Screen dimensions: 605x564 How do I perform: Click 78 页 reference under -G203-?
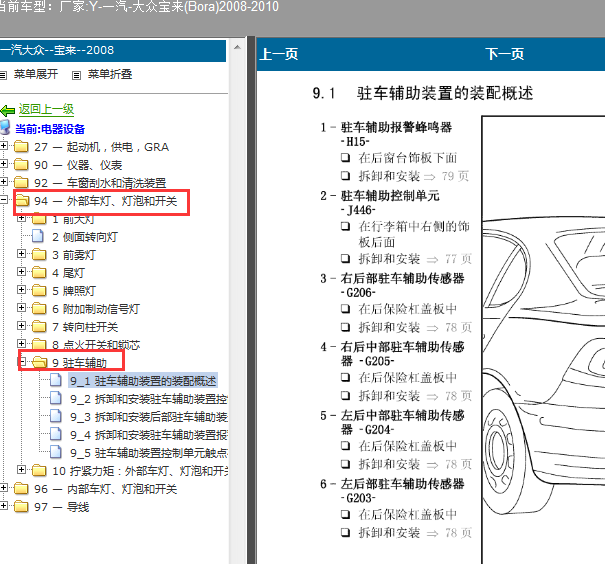(458, 533)
